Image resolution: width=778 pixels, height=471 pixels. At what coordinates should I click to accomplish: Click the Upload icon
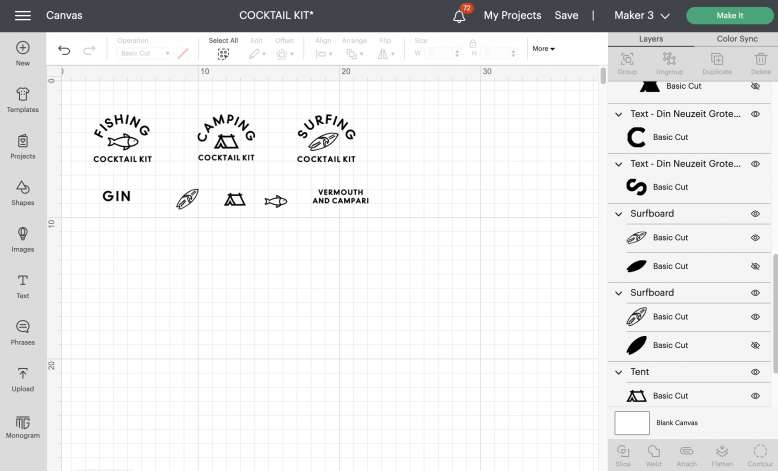[22, 378]
